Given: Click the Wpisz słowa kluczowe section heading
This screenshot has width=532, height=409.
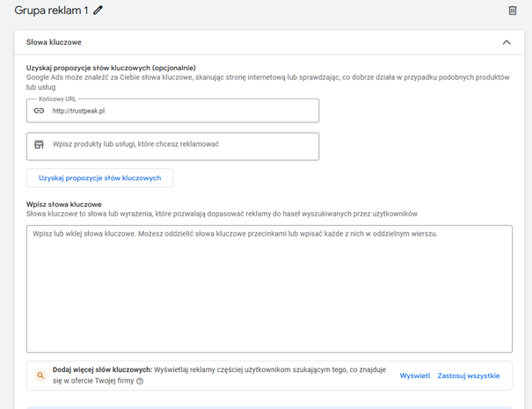Looking at the screenshot, I should pos(64,204).
